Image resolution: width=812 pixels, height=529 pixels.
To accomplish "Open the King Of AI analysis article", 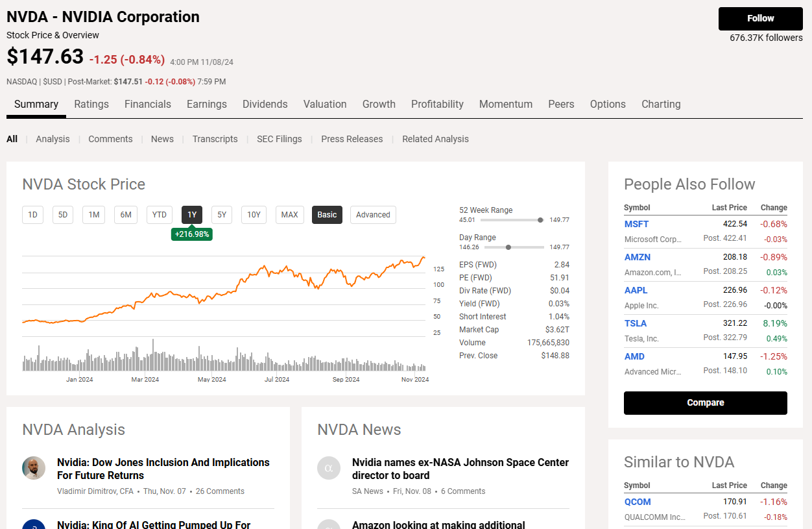I will [154, 524].
